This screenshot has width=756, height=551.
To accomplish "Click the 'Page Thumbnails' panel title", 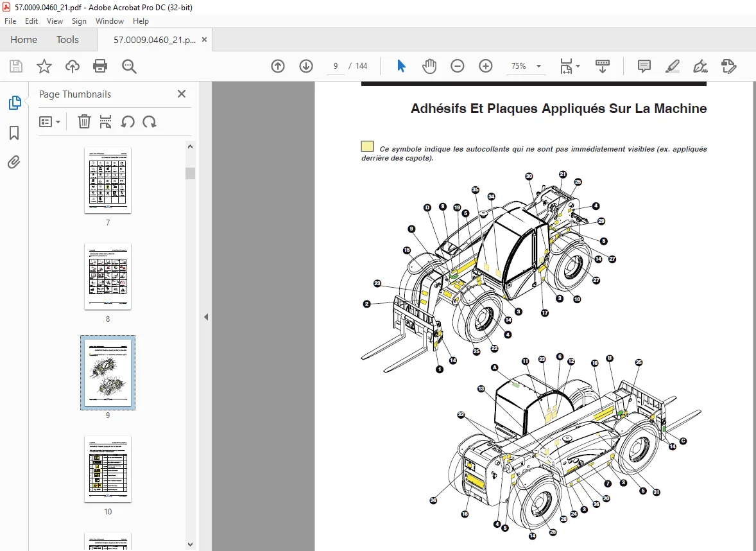I will tap(74, 94).
